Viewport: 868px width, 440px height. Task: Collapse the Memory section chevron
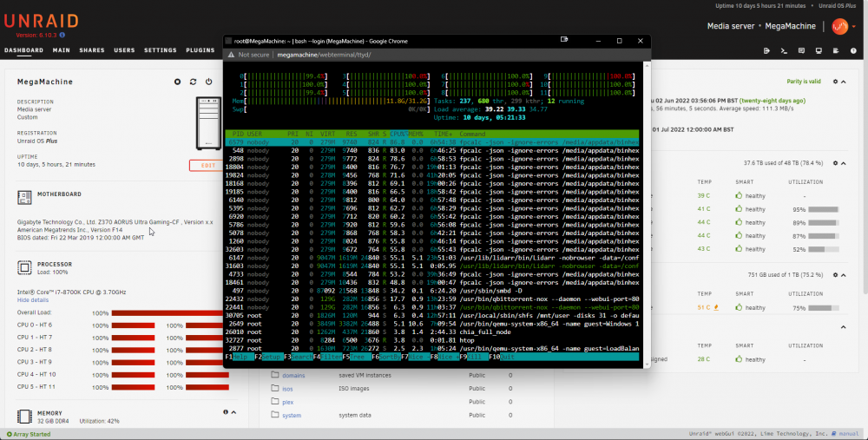click(x=233, y=412)
